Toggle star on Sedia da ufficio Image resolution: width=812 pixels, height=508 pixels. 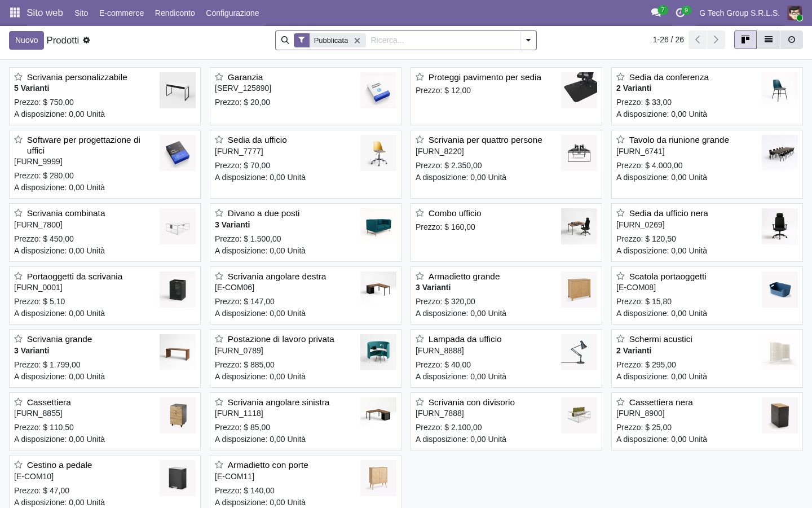219,139
